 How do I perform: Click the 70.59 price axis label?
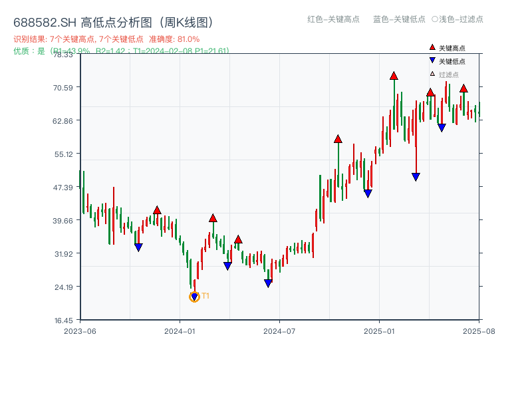(63, 88)
